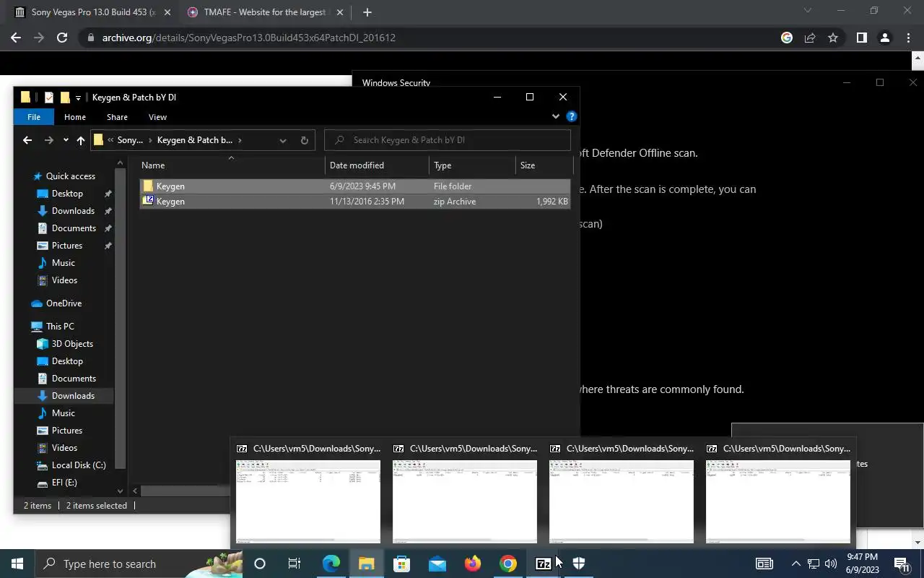Open Customize Quick Access Toolbar dropdown
This screenshot has height=578, width=924.
(x=78, y=98)
